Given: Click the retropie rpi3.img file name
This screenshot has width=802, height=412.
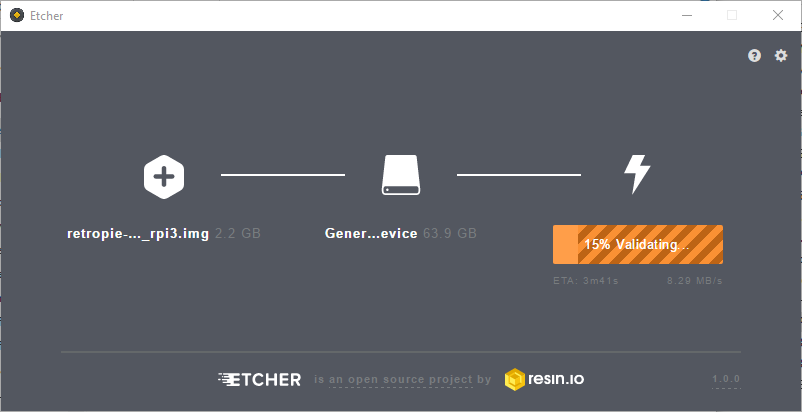Looking at the screenshot, I should pos(138,234).
